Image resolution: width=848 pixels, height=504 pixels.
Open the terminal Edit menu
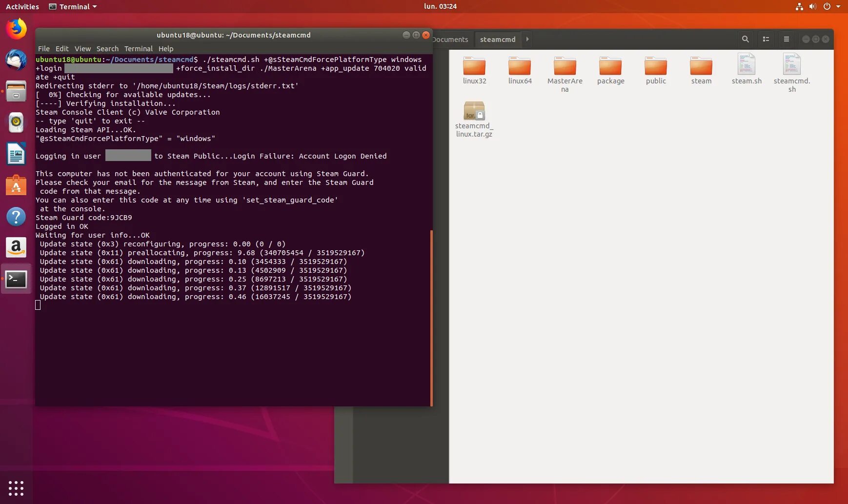[x=62, y=49]
